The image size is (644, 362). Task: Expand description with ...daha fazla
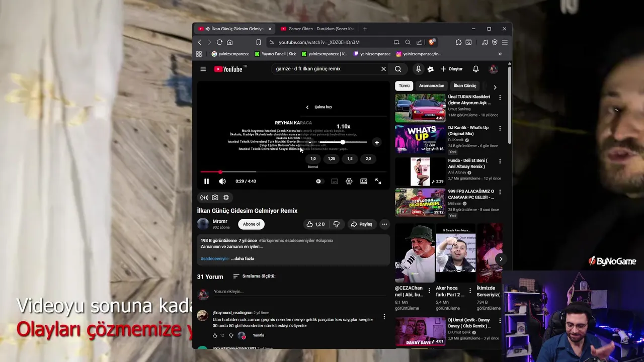[x=243, y=258]
